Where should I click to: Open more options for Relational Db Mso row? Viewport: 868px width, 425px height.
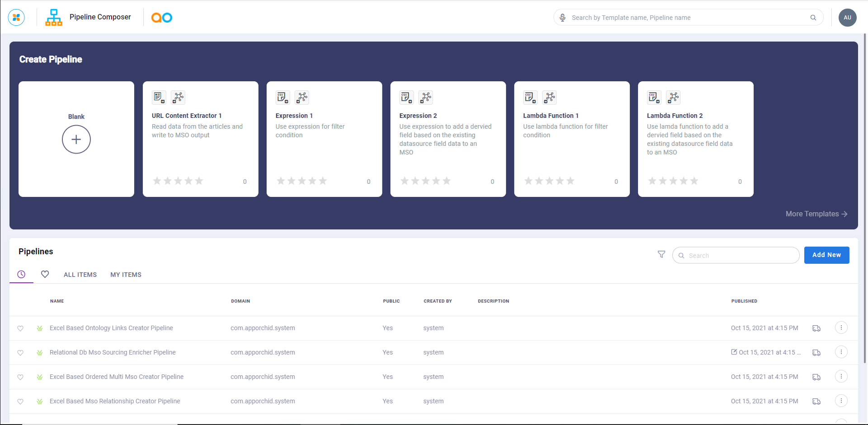click(x=841, y=352)
